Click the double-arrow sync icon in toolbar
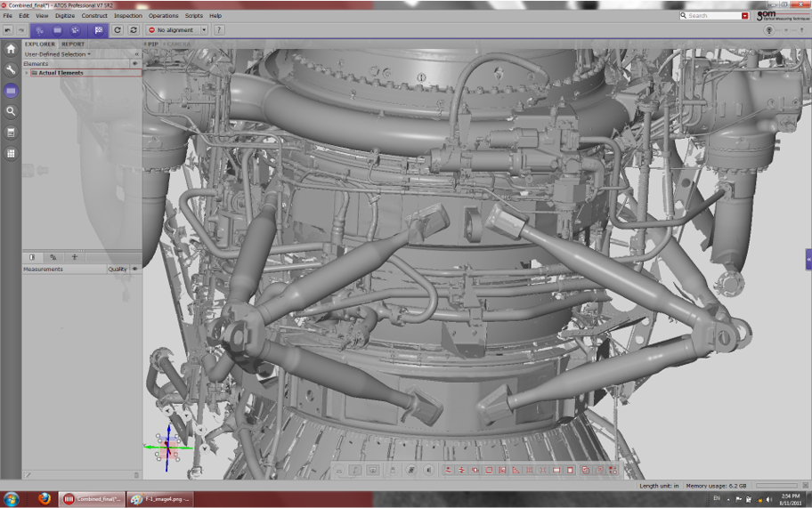 click(x=134, y=30)
